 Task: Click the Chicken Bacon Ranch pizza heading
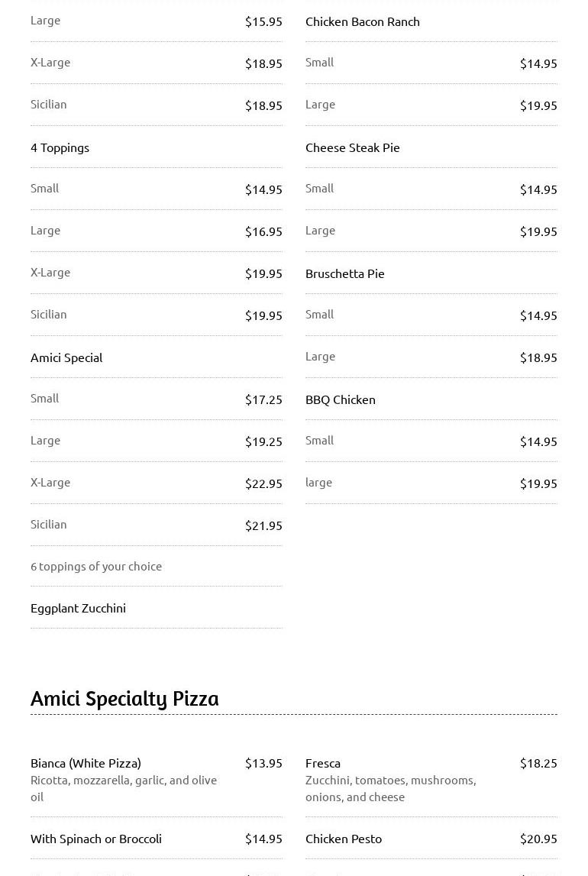click(363, 21)
